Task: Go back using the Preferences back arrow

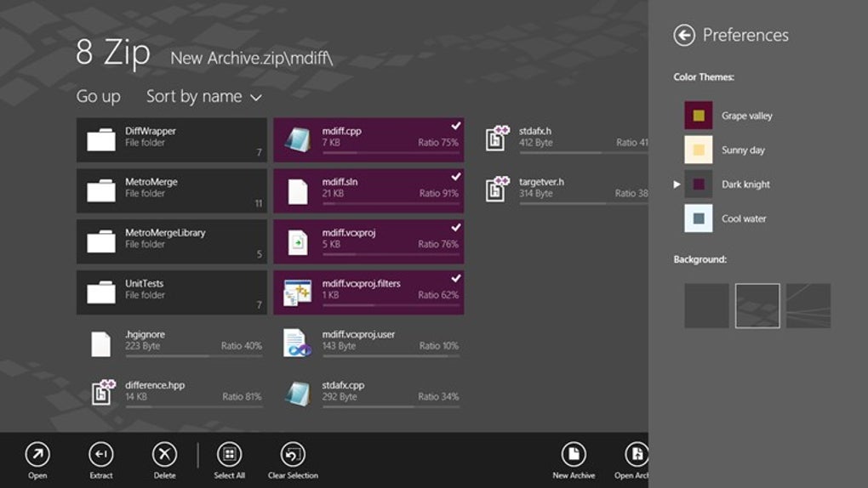Action: pyautogui.click(x=684, y=36)
